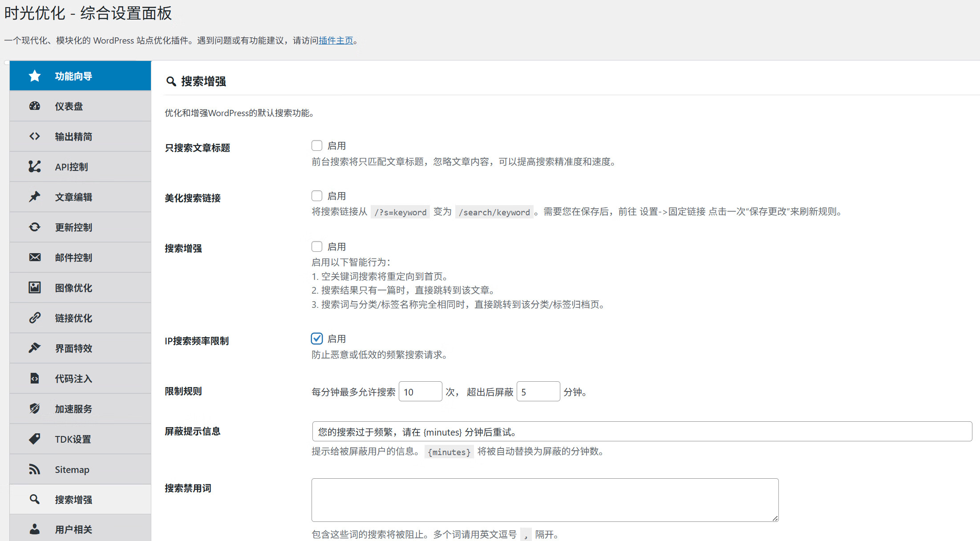Click the 时光优化 - 综合设置面板 title
Image resolution: width=980 pixels, height=541 pixels.
(x=88, y=13)
